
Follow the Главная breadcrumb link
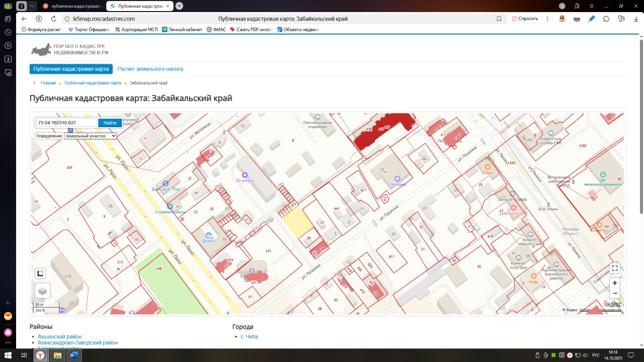[x=48, y=83]
